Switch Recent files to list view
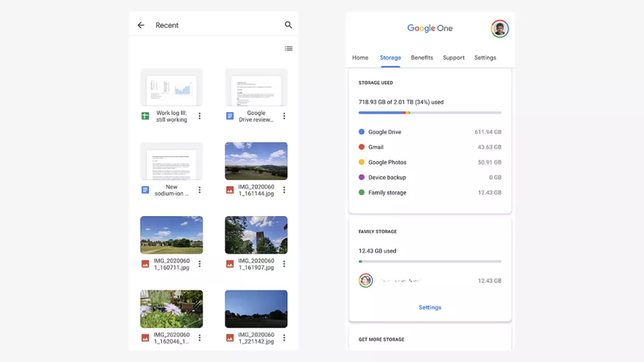 point(289,48)
